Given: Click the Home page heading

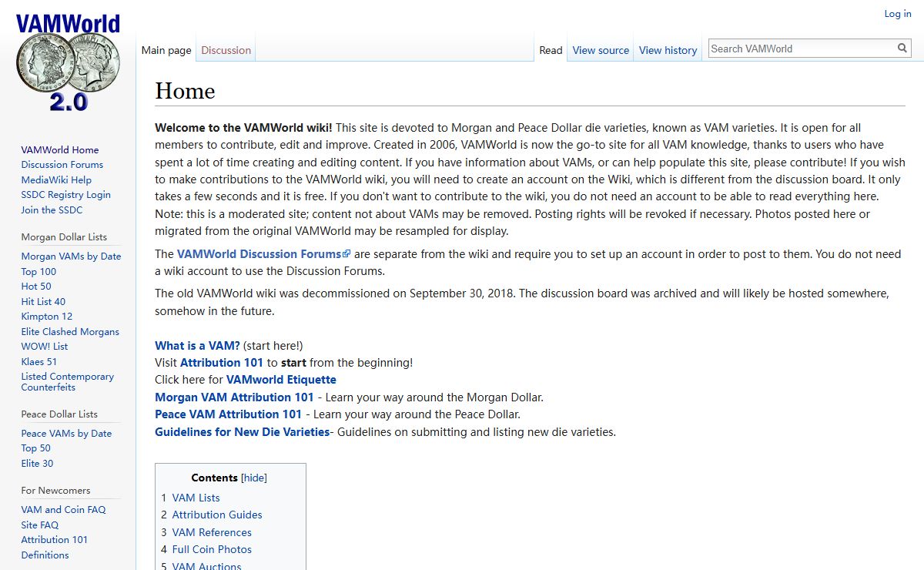Looking at the screenshot, I should pos(185,91).
